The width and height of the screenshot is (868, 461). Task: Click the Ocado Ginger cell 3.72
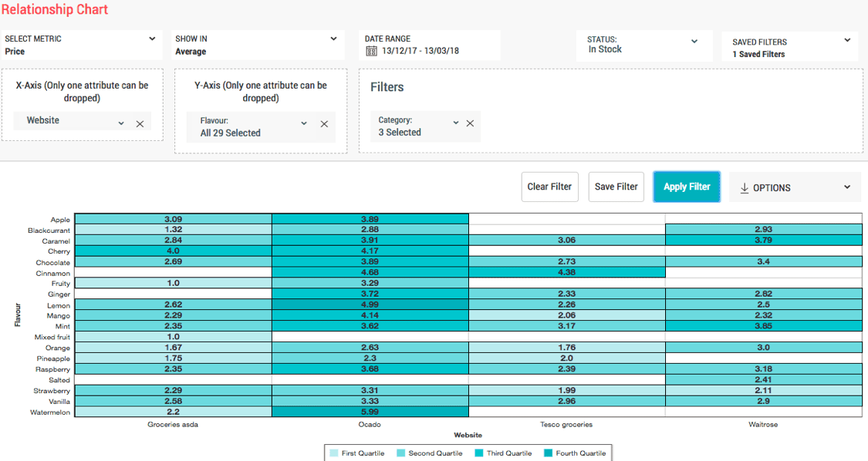370,294
